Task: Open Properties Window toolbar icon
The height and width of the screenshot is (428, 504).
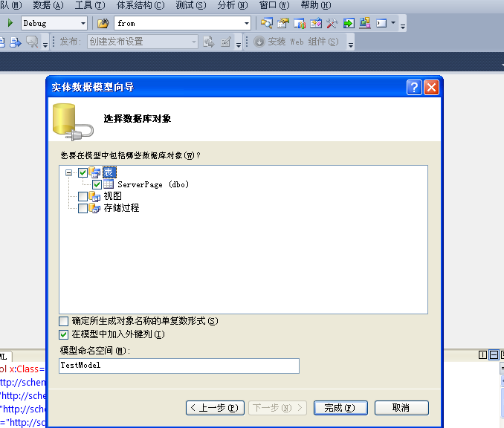Action: click(x=283, y=23)
